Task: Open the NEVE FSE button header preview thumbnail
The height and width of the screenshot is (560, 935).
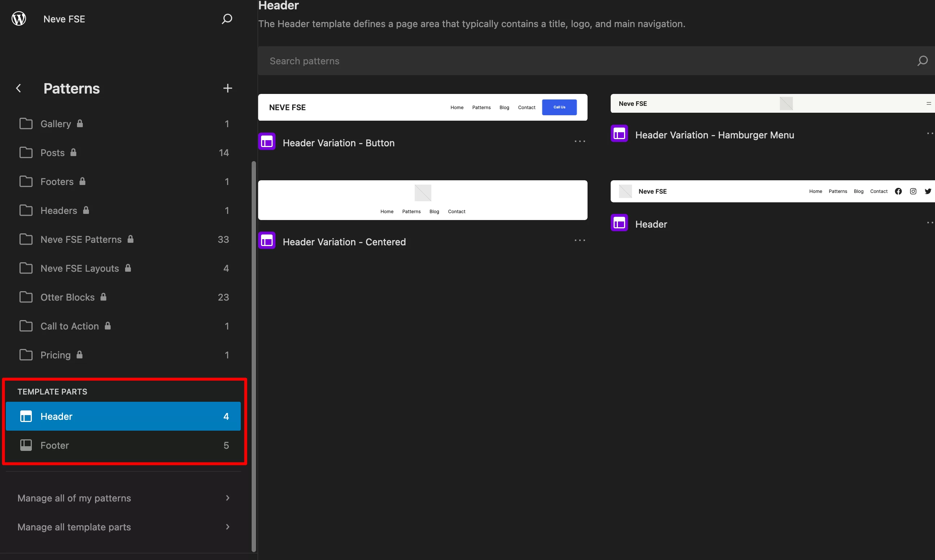Action: coord(423,107)
